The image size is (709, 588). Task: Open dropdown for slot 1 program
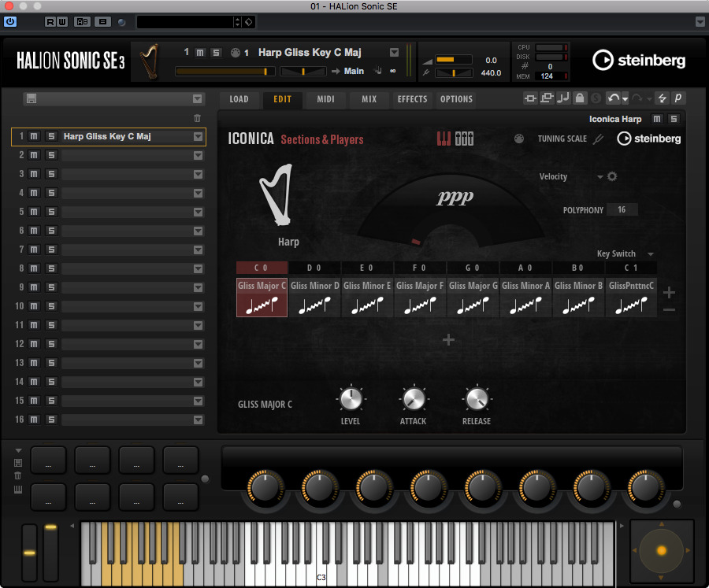(x=198, y=136)
